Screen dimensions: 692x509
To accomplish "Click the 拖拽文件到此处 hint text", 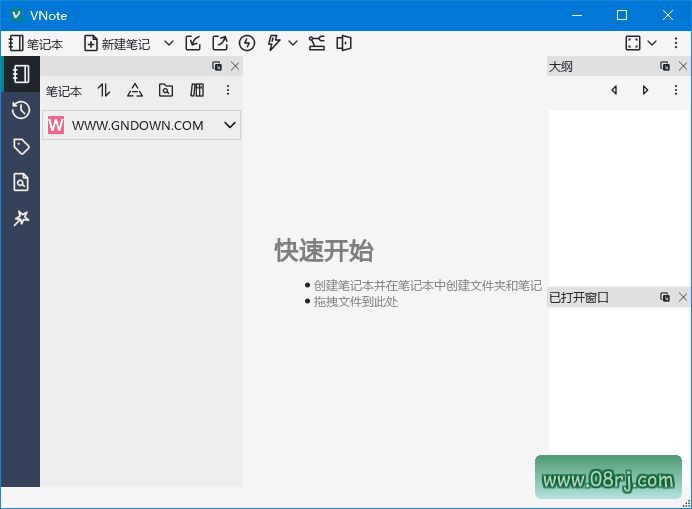I will click(356, 302).
